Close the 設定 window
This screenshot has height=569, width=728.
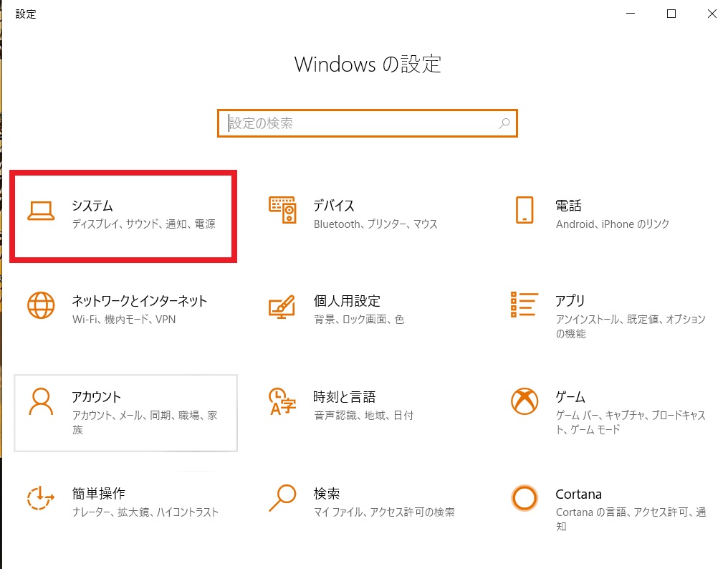point(712,14)
